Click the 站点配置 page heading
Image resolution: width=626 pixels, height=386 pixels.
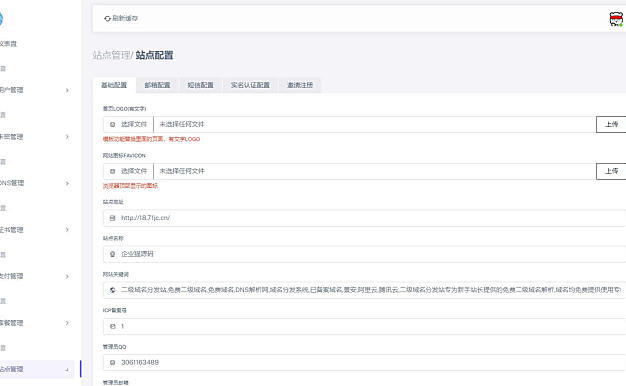[x=155, y=55]
